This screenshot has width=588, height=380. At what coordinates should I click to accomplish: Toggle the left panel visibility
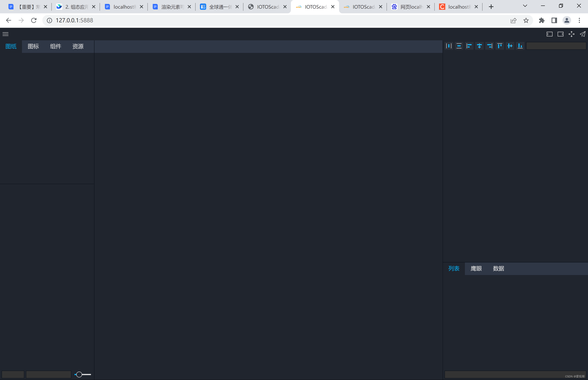[550, 34]
